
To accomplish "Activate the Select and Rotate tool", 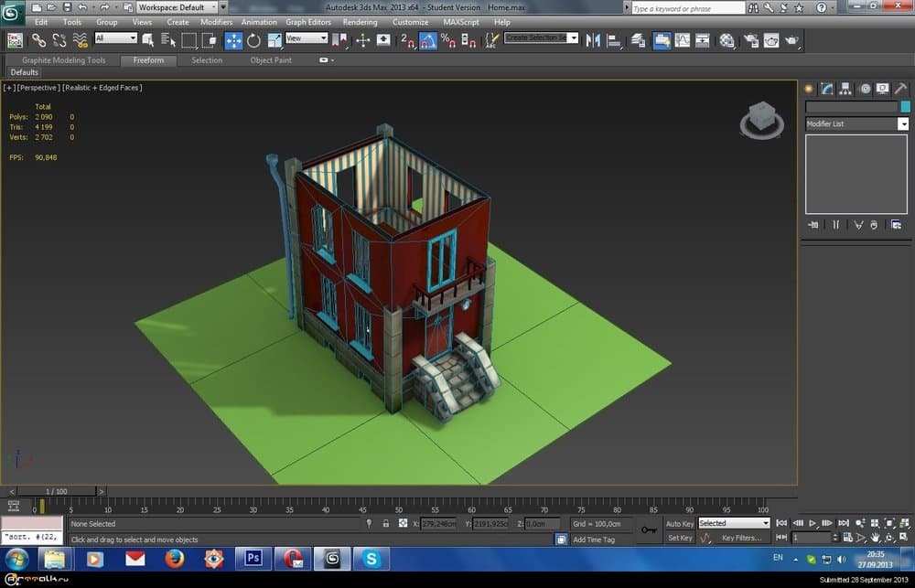I will 253,40.
